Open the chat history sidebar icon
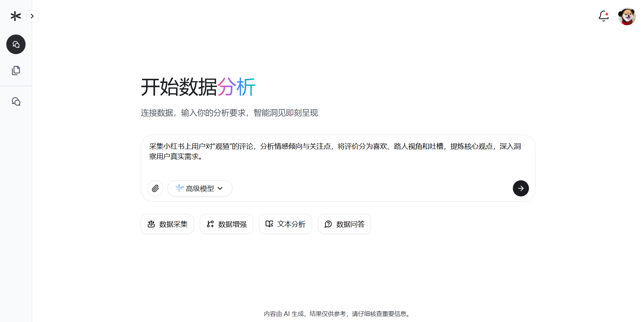The image size is (644, 322). pos(16,101)
